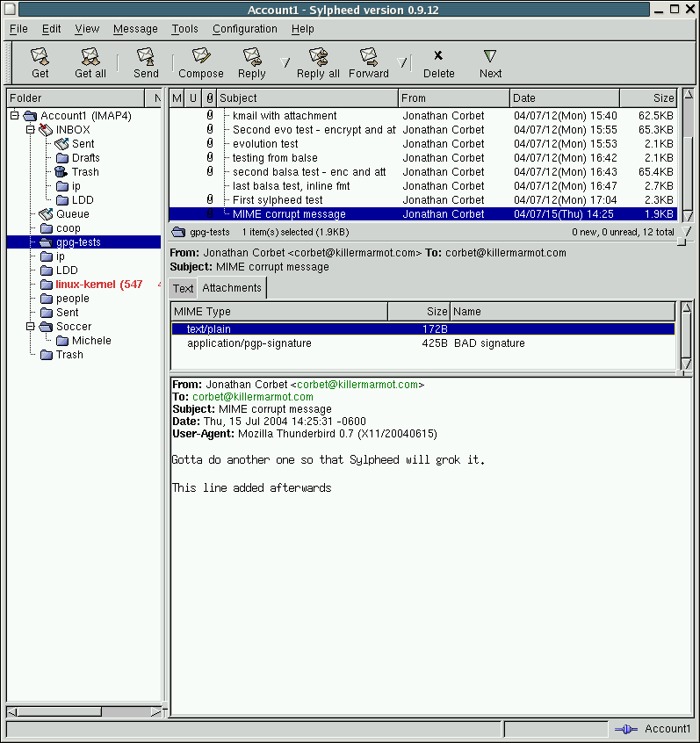The height and width of the screenshot is (743, 700).
Task: Open the Reply options dropdown arrow
Action: (x=285, y=62)
